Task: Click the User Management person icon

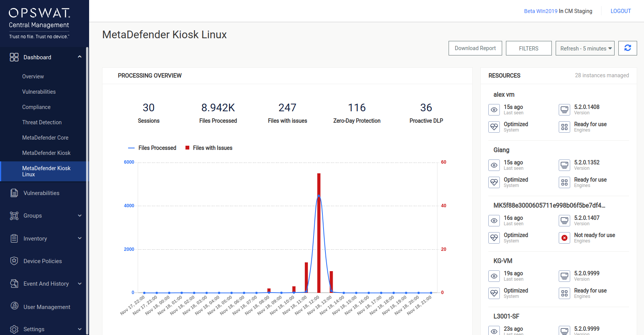Action: [x=15, y=306]
